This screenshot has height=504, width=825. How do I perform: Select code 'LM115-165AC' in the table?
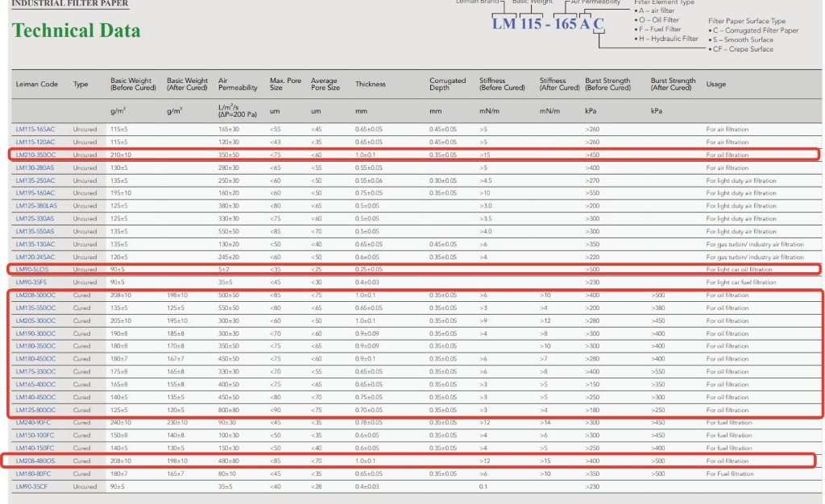point(35,130)
